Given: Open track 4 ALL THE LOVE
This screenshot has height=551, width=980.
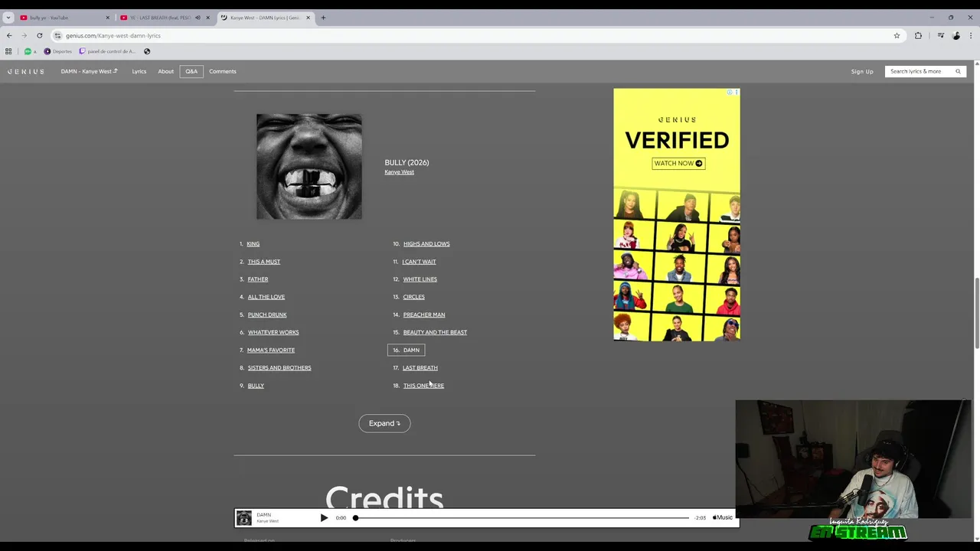Looking at the screenshot, I should click(266, 297).
